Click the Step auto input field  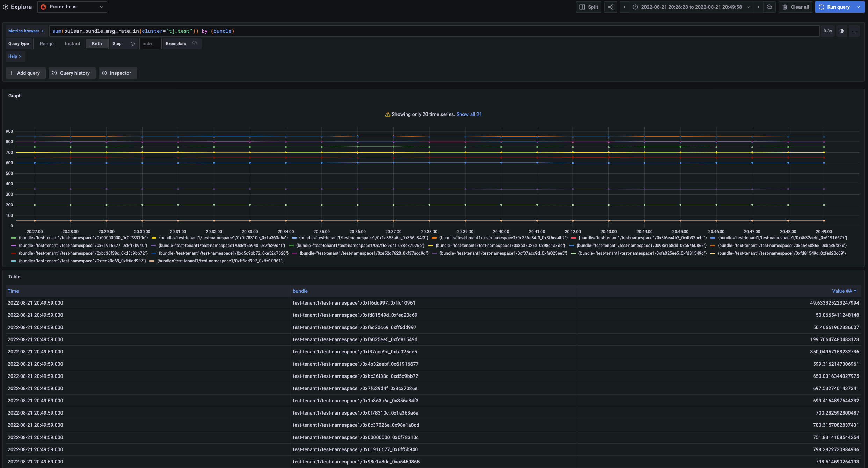(150, 44)
